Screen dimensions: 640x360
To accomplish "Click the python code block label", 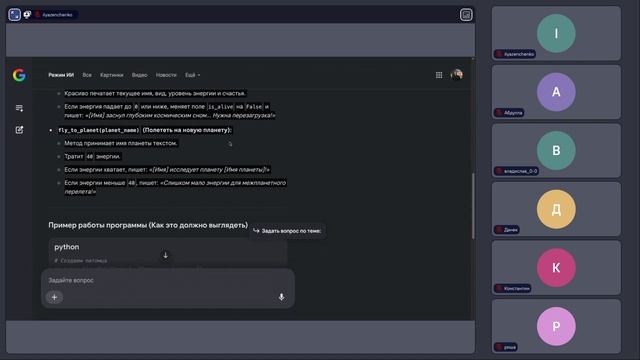I will click(x=67, y=247).
